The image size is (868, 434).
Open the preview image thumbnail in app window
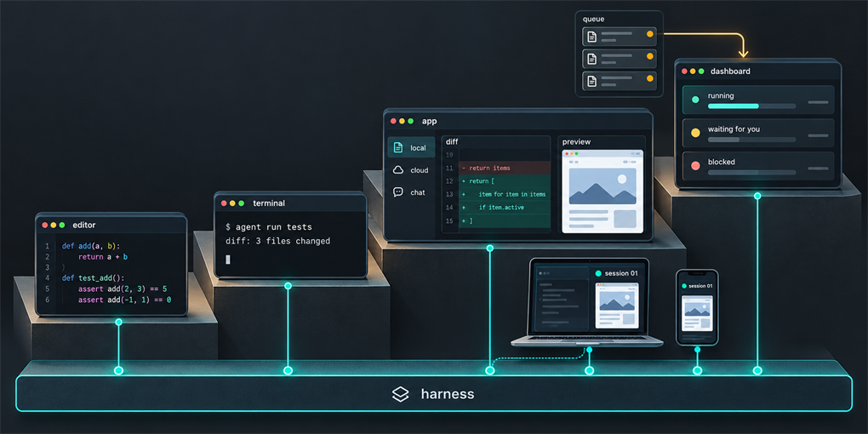[x=602, y=186]
